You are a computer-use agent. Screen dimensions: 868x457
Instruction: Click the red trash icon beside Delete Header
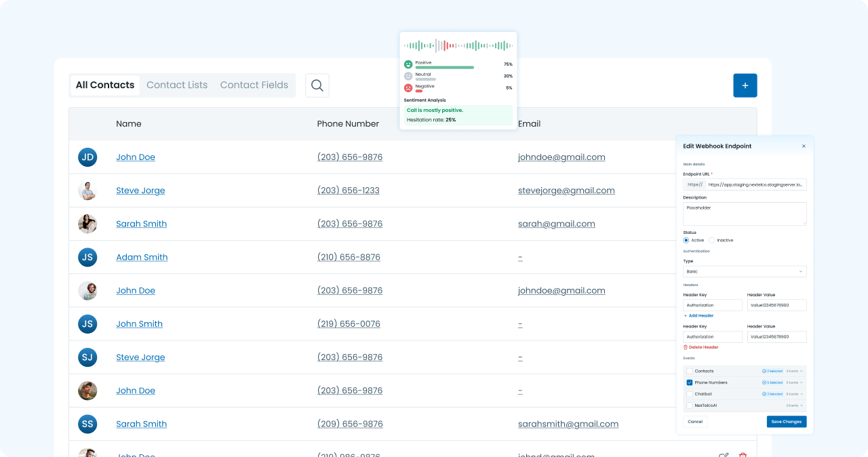[686, 347]
